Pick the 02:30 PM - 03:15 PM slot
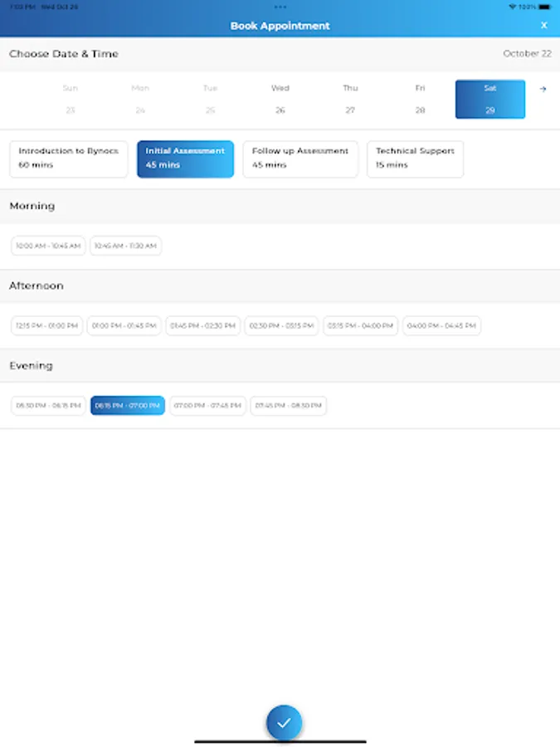Image resolution: width=560 pixels, height=747 pixels. point(281,326)
